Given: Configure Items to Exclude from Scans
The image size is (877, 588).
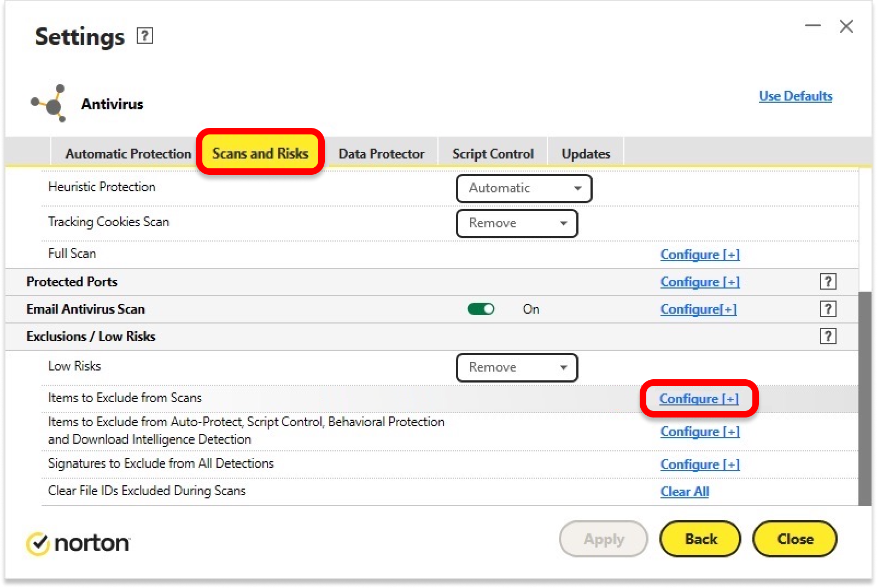Looking at the screenshot, I should point(699,399).
